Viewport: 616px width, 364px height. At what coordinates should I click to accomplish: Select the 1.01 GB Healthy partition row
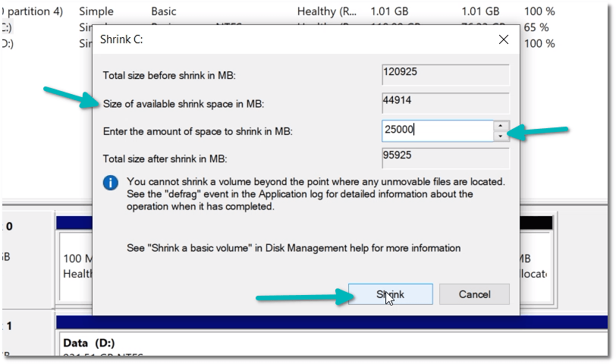click(278, 11)
